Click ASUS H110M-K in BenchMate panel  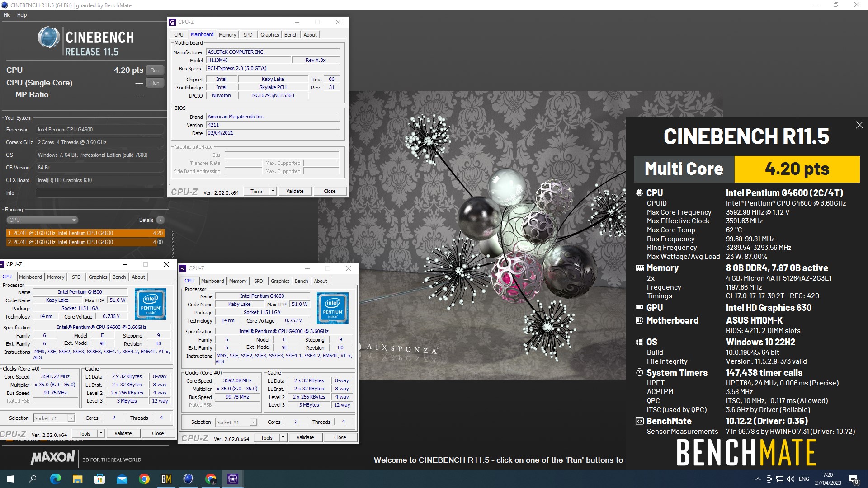pos(754,320)
